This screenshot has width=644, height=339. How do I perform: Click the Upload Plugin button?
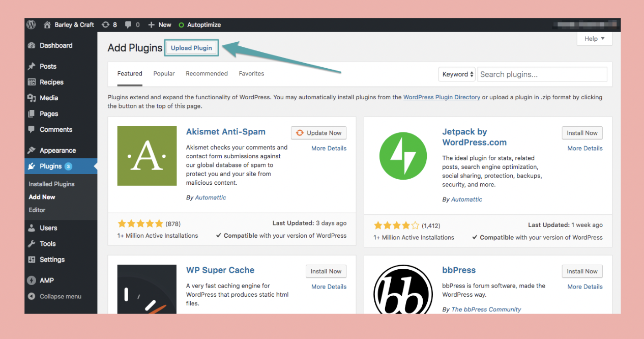coord(191,48)
